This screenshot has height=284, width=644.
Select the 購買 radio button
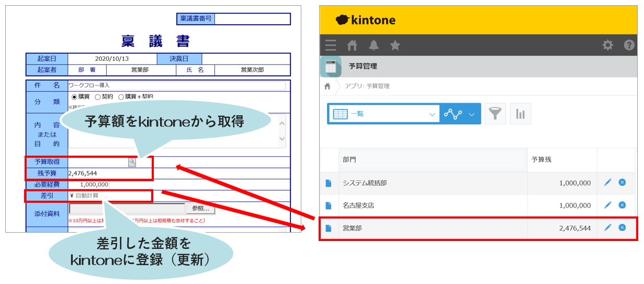click(74, 96)
